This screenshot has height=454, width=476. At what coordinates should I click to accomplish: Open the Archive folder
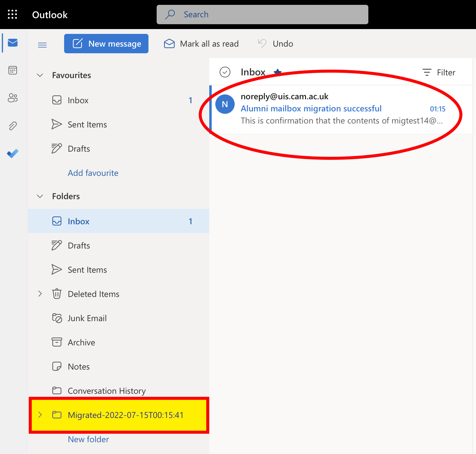119,342
